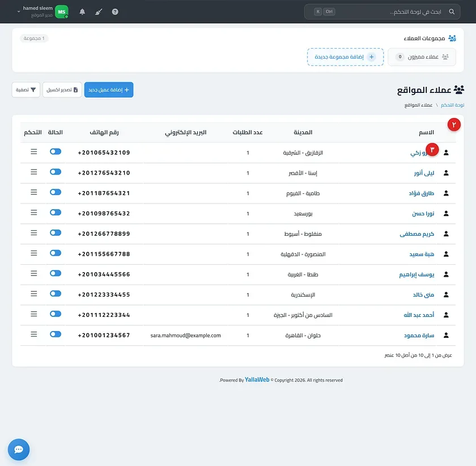Toggle status switch for طارق فؤاد
The width and height of the screenshot is (476, 466).
pyautogui.click(x=56, y=192)
